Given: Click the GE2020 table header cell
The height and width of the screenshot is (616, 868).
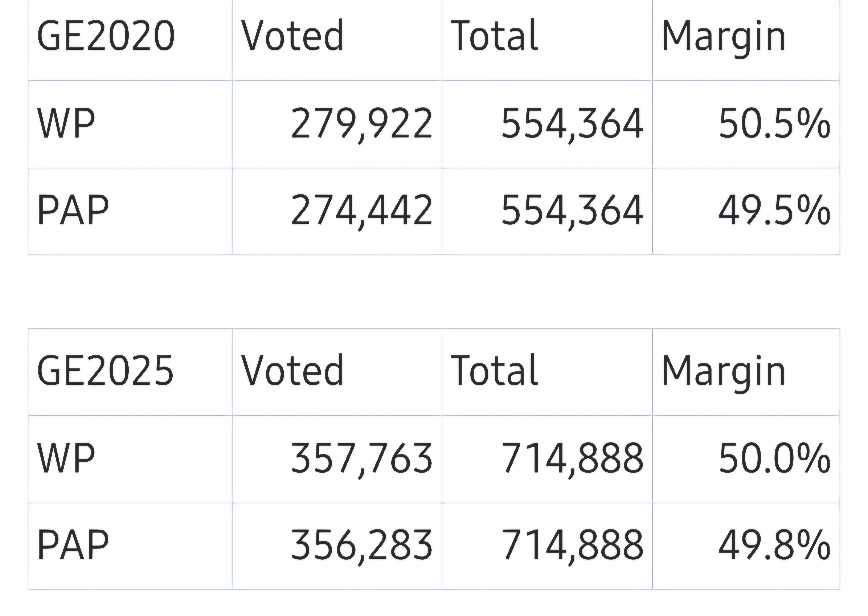Looking at the screenshot, I should 105,36.
